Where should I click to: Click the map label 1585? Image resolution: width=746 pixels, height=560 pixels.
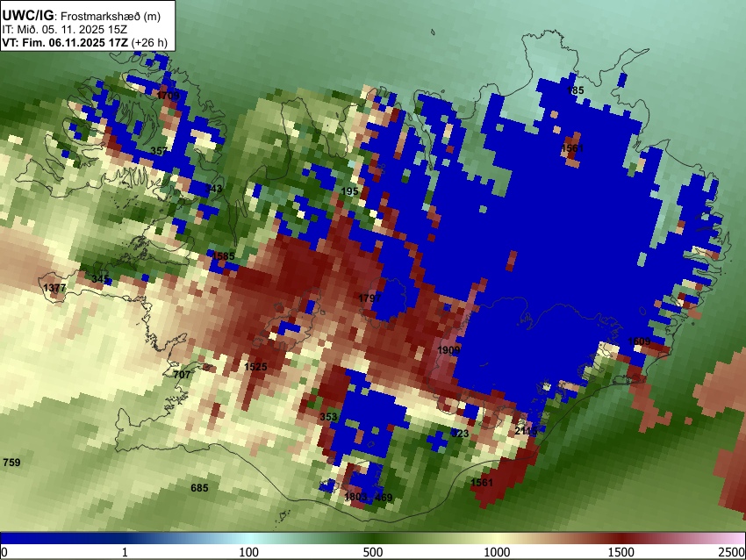tap(223, 256)
